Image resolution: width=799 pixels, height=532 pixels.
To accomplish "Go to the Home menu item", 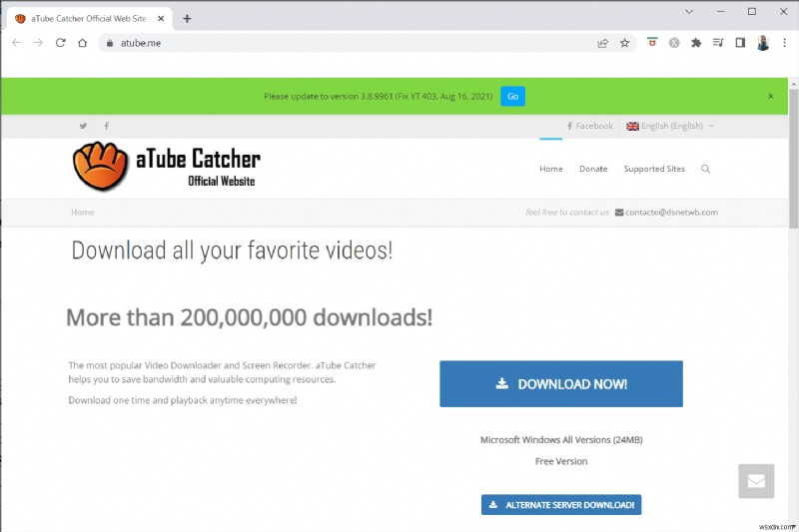I will [551, 169].
